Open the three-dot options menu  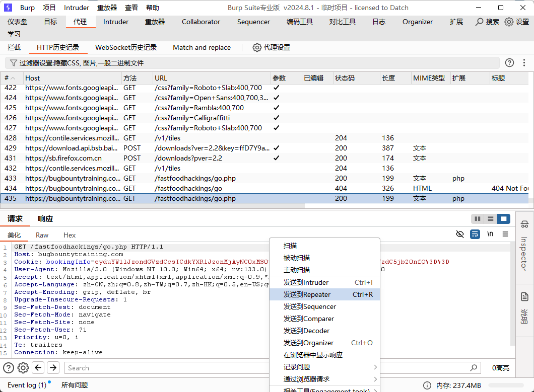[524, 62]
